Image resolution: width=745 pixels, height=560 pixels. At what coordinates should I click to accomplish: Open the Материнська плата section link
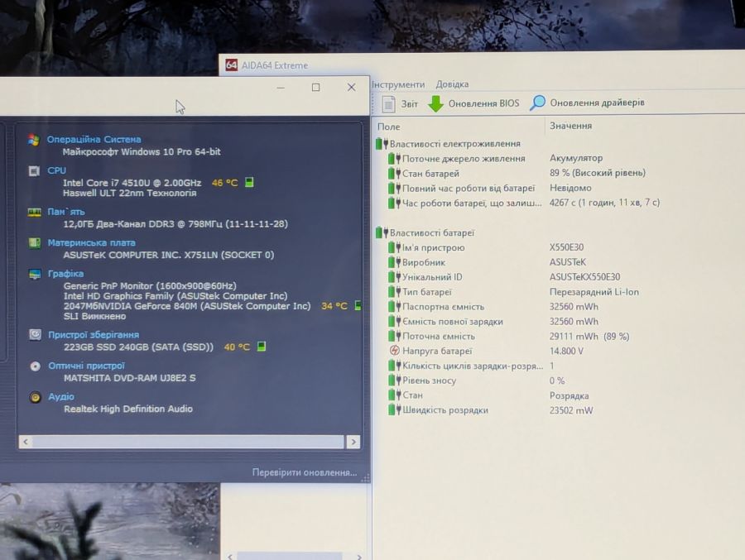pos(91,242)
